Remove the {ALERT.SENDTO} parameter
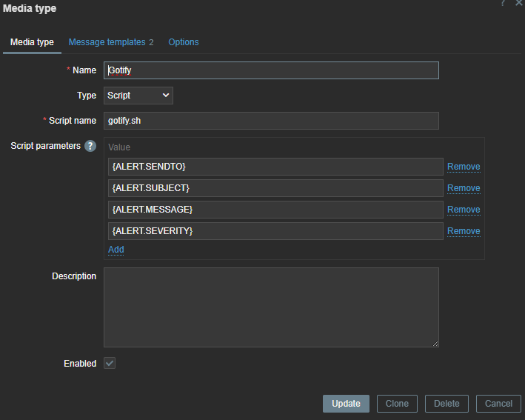Viewport: 525px width, 420px height. tap(464, 167)
